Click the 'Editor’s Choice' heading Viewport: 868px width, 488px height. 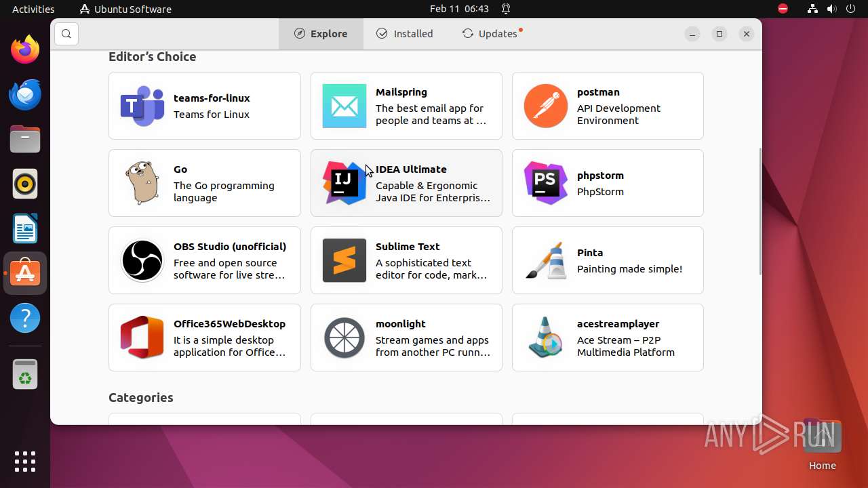(152, 57)
